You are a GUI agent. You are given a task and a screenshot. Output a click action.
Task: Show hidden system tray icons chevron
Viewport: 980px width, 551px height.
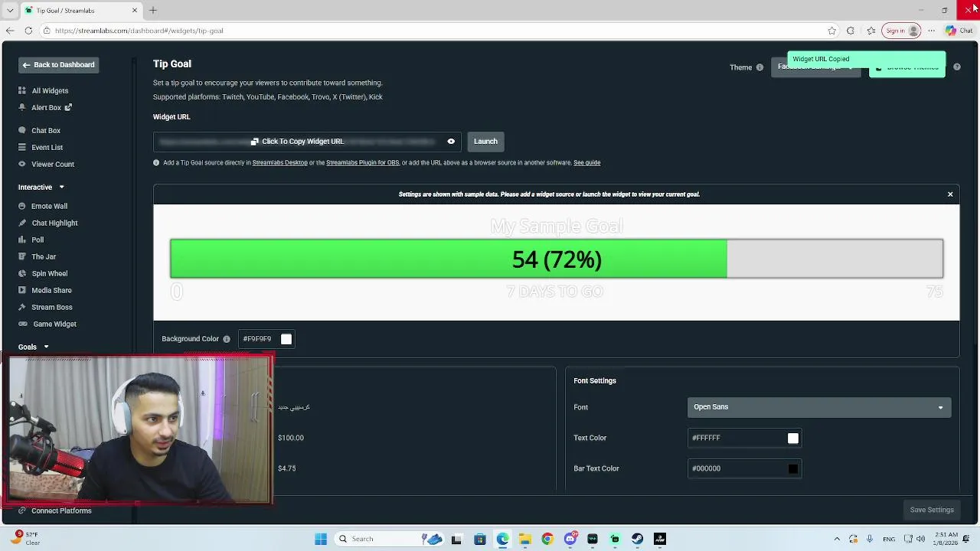click(x=837, y=539)
